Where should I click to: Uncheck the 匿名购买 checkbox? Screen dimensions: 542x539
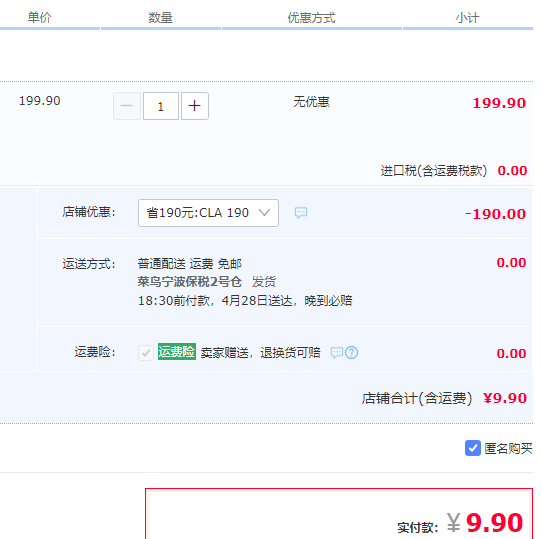(473, 448)
